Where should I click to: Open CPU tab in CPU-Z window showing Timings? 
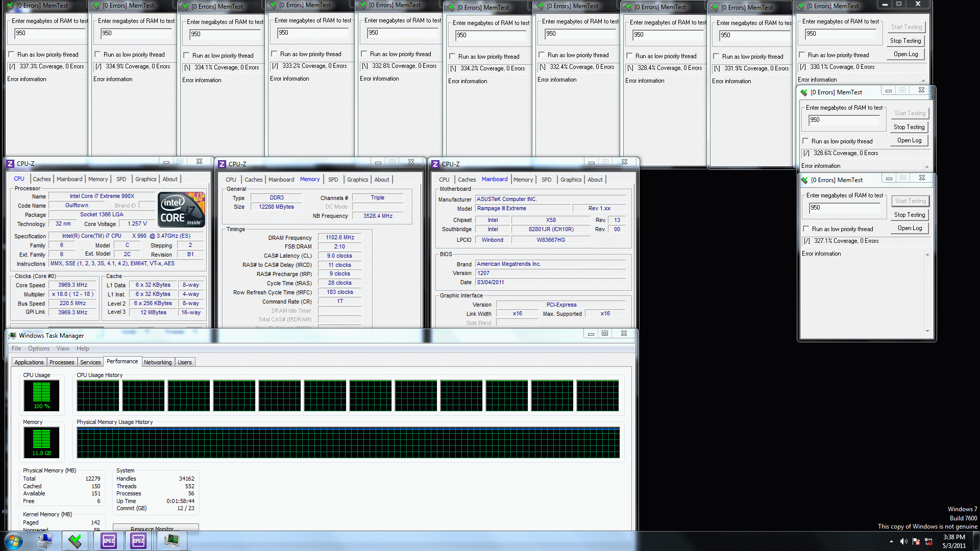(x=231, y=180)
